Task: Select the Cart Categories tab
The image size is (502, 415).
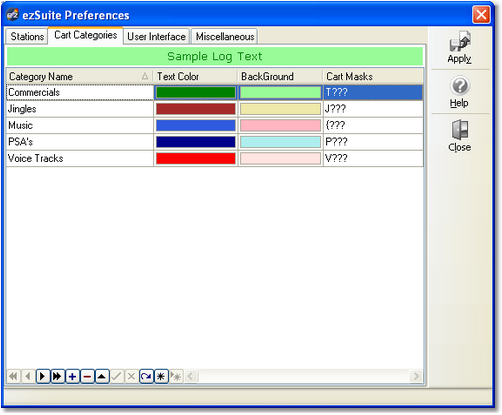Action: tap(86, 35)
